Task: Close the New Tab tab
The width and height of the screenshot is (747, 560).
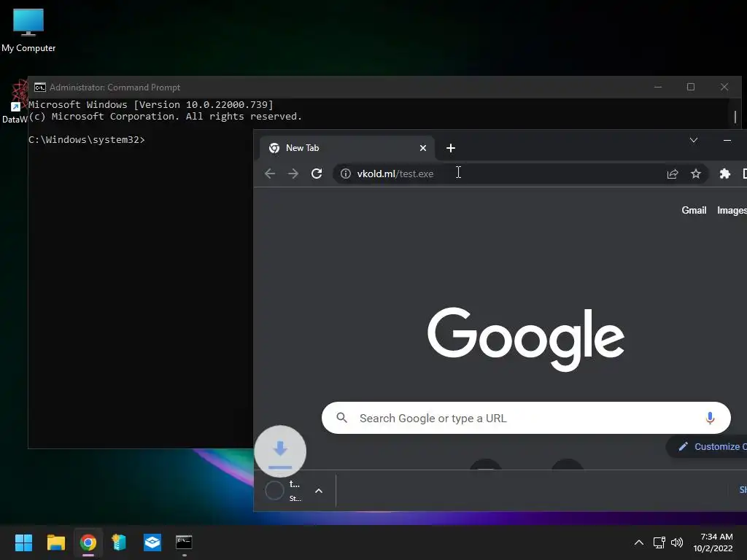Action: tap(422, 148)
